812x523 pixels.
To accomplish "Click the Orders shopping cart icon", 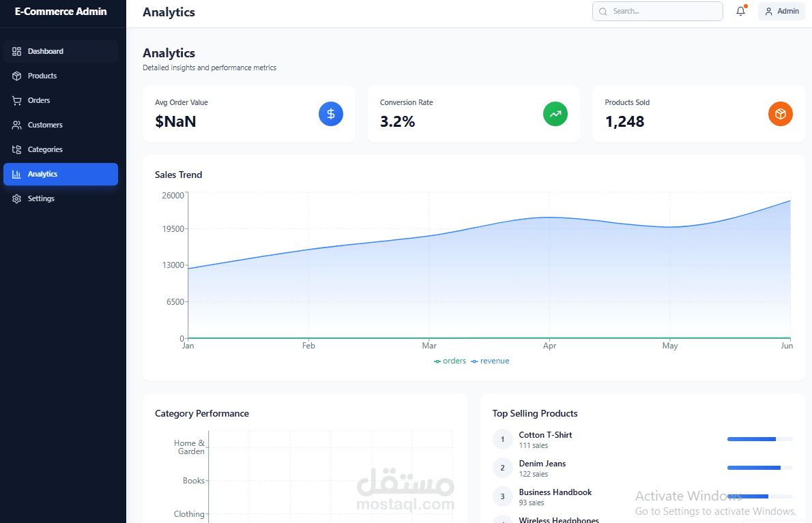I will pyautogui.click(x=16, y=100).
